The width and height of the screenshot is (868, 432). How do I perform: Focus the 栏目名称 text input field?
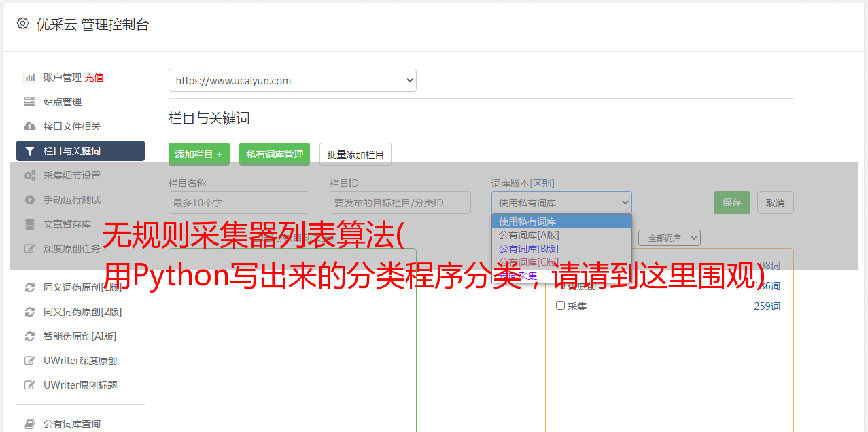click(x=239, y=202)
